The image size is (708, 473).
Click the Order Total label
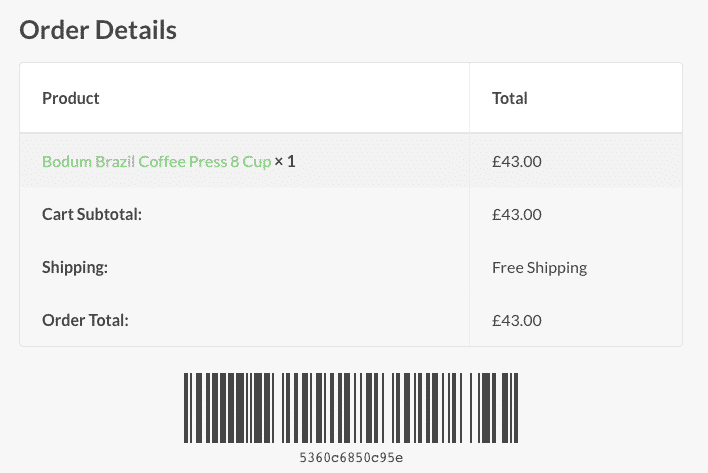click(86, 320)
